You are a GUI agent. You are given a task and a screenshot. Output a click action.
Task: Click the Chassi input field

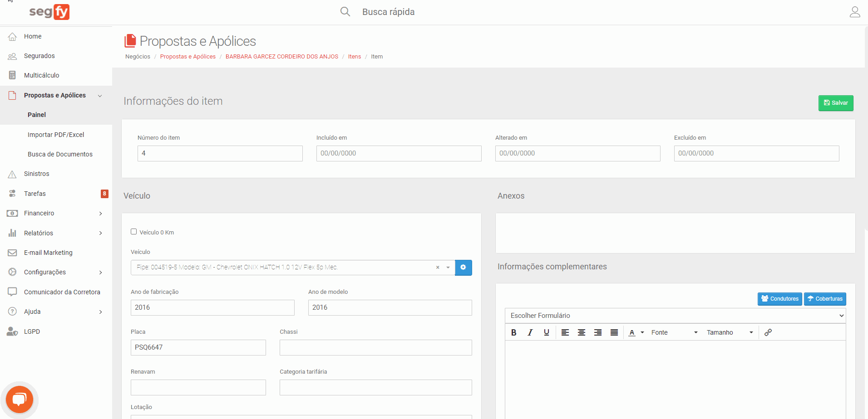click(x=375, y=347)
